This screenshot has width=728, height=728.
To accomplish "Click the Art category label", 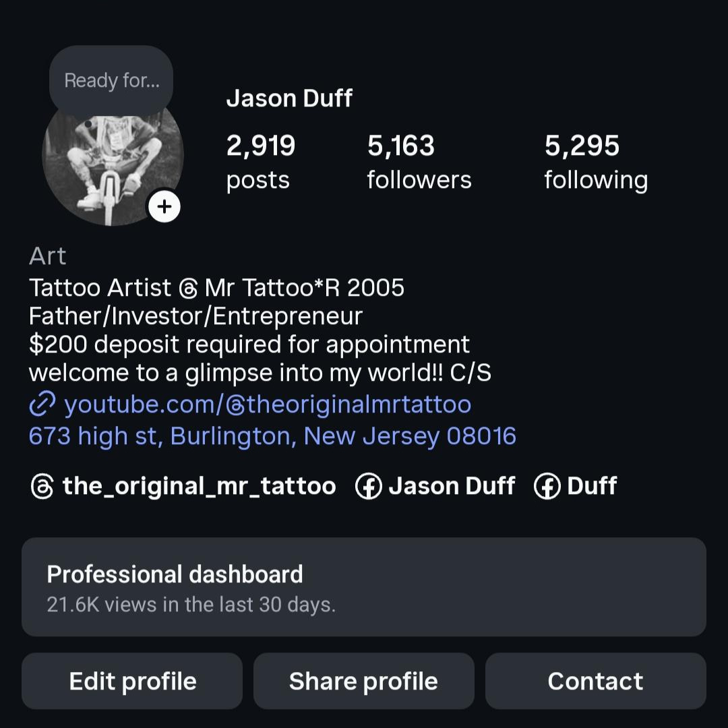I will (x=47, y=256).
